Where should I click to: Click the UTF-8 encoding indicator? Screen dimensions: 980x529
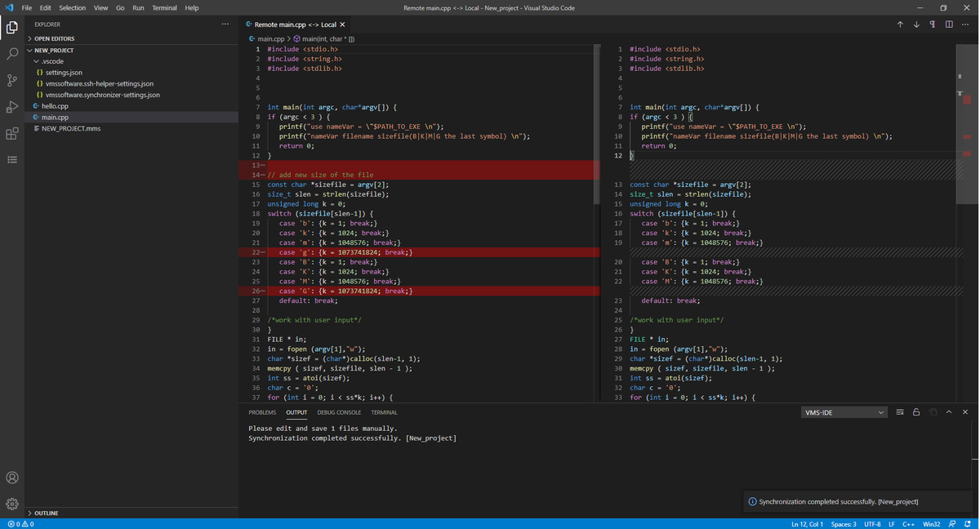(871, 524)
